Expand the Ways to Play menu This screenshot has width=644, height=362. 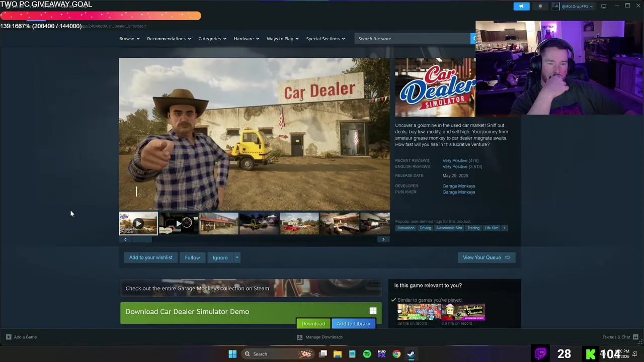click(x=282, y=39)
